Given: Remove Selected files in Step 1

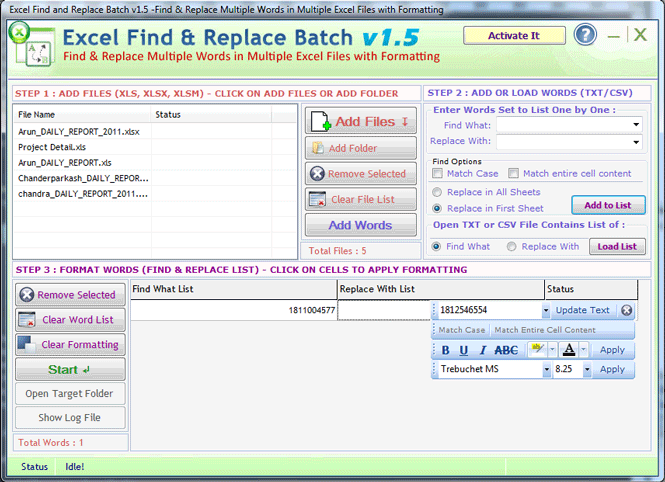Looking at the screenshot, I should [361, 174].
